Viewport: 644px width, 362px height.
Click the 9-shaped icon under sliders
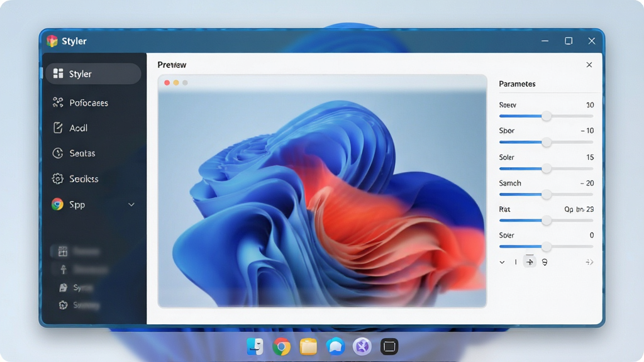coord(545,262)
